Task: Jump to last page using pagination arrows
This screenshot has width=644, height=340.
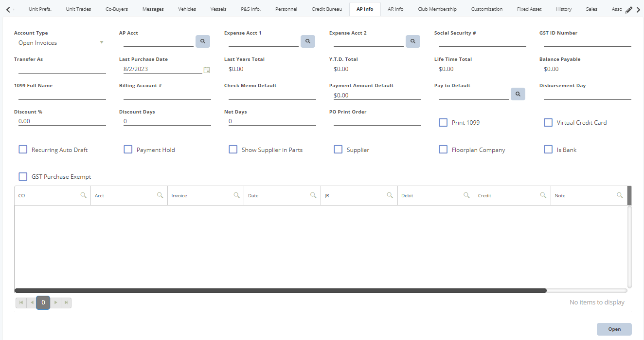Action: [x=65, y=302]
